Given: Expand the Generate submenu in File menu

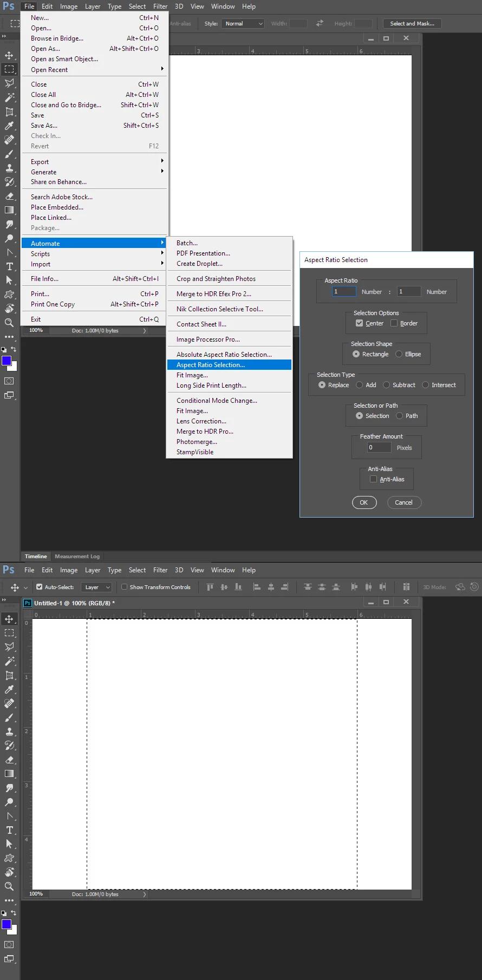Looking at the screenshot, I should point(95,172).
